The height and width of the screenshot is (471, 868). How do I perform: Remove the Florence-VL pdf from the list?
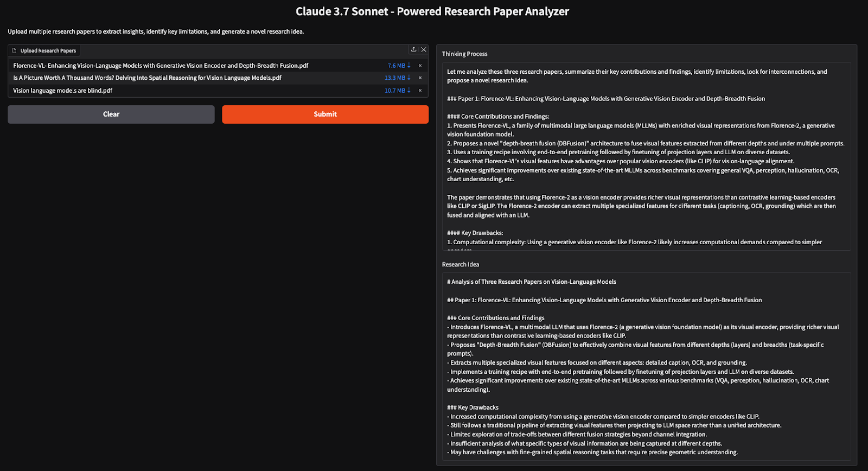(420, 66)
